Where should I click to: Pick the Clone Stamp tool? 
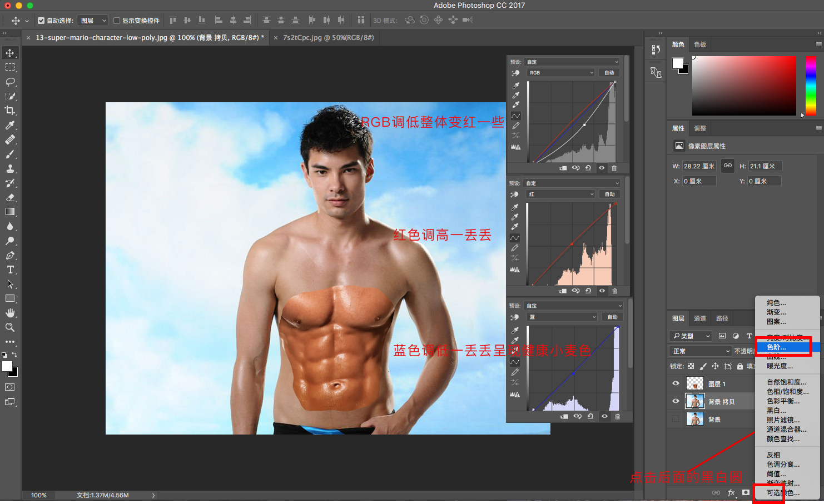[10, 168]
